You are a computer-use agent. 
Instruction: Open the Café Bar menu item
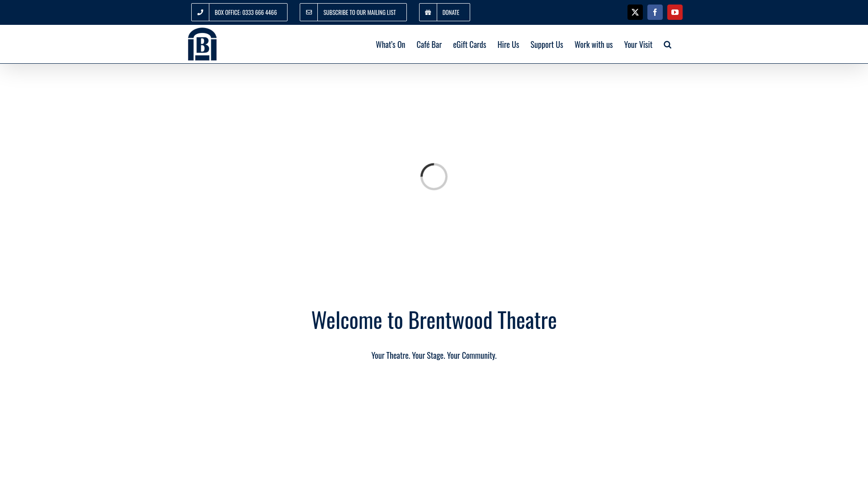tap(429, 44)
